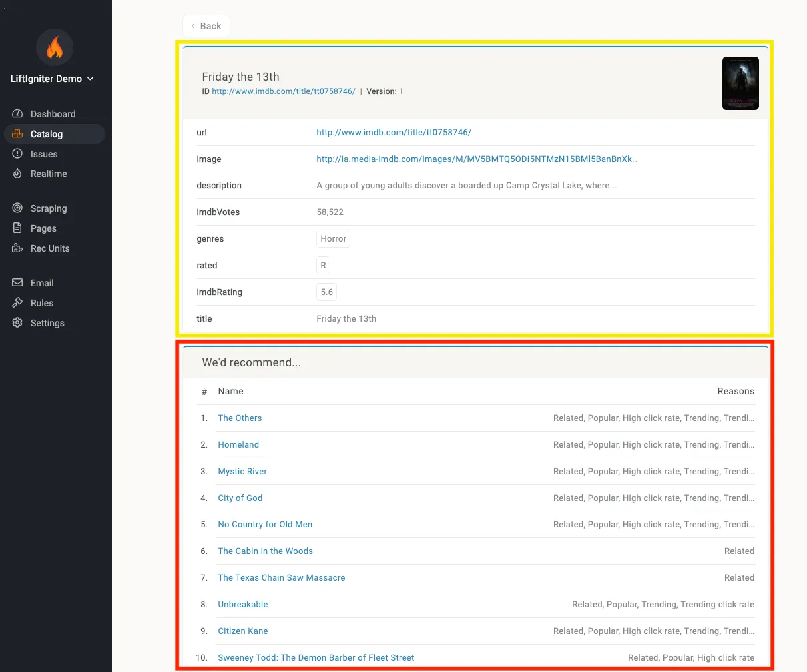Click the Back button
The width and height of the screenshot is (807, 672).
[206, 26]
